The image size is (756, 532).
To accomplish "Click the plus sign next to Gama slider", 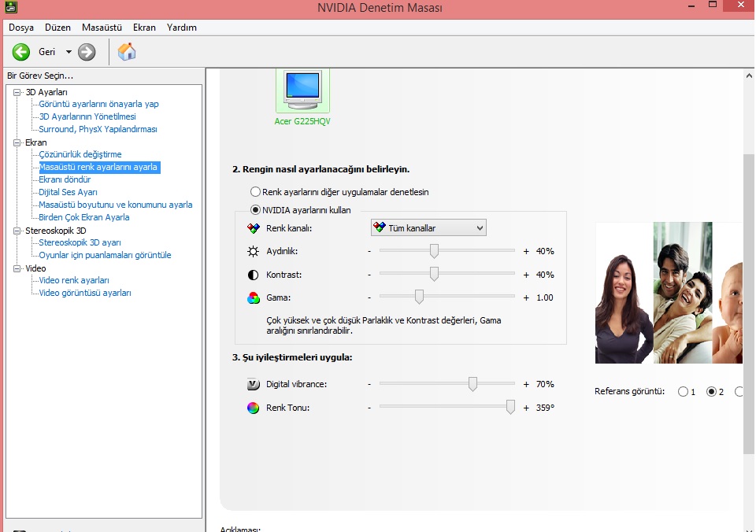I will click(526, 297).
